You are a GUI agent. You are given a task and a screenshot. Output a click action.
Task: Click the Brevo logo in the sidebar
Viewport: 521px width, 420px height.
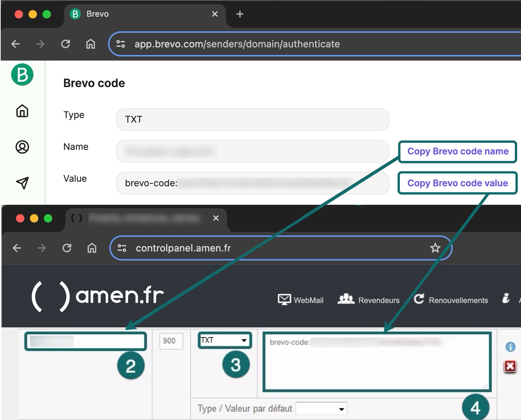click(22, 75)
